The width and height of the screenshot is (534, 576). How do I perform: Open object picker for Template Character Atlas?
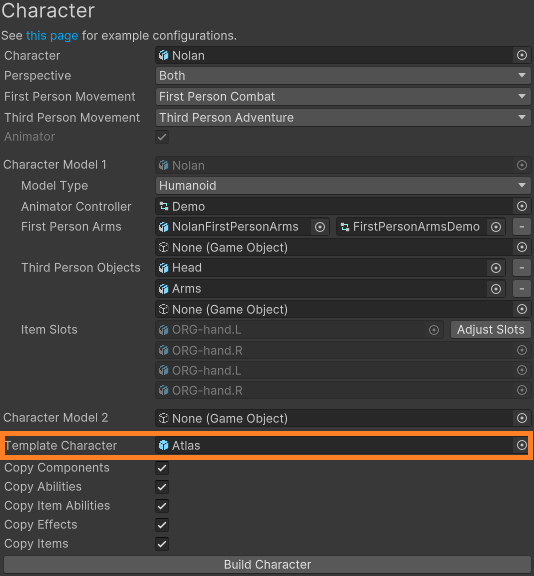point(522,445)
